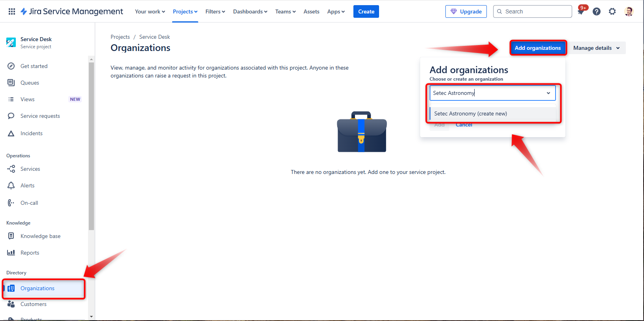Click the Projects breadcrumb link
The height and width of the screenshot is (321, 644).
click(x=120, y=37)
